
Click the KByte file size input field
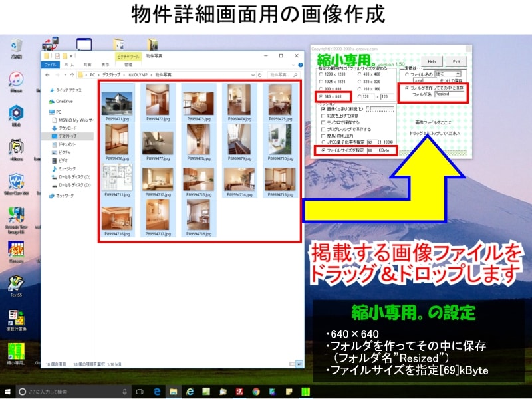point(372,150)
